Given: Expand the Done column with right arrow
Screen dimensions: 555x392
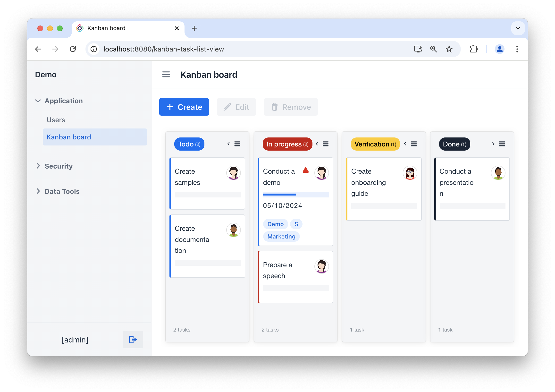Looking at the screenshot, I should click(x=493, y=144).
